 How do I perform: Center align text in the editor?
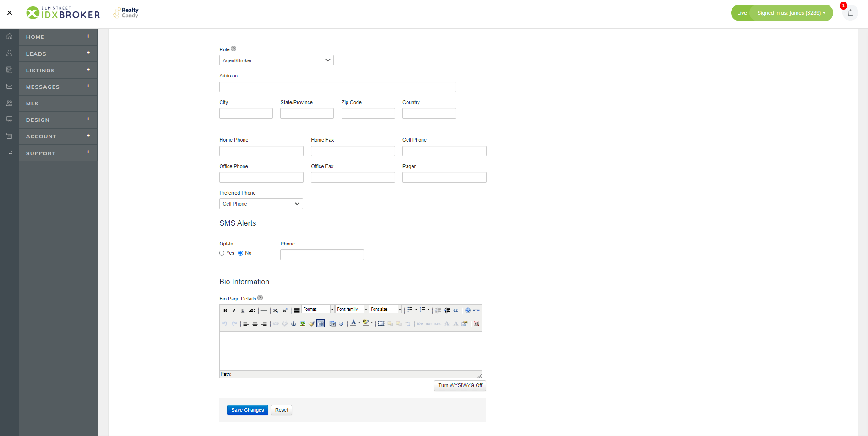[x=255, y=324]
